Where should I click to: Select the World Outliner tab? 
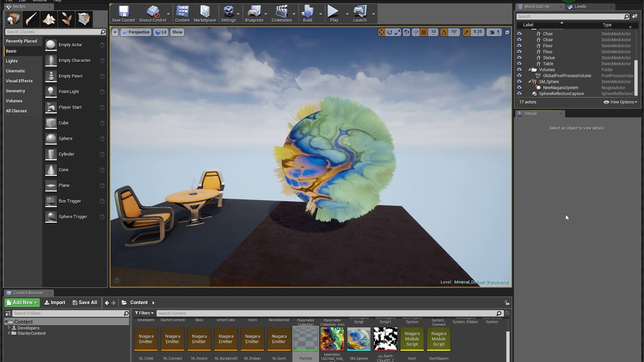pyautogui.click(x=537, y=7)
